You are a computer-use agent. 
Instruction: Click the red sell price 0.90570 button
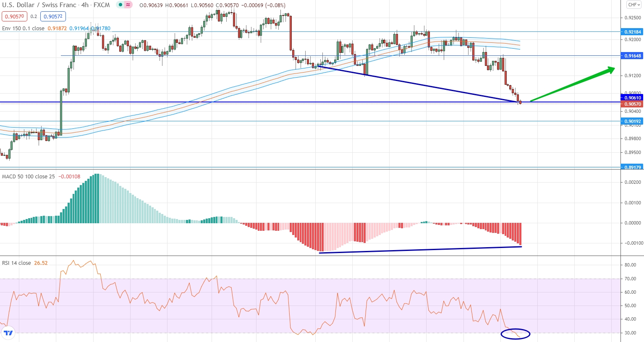(x=14, y=16)
